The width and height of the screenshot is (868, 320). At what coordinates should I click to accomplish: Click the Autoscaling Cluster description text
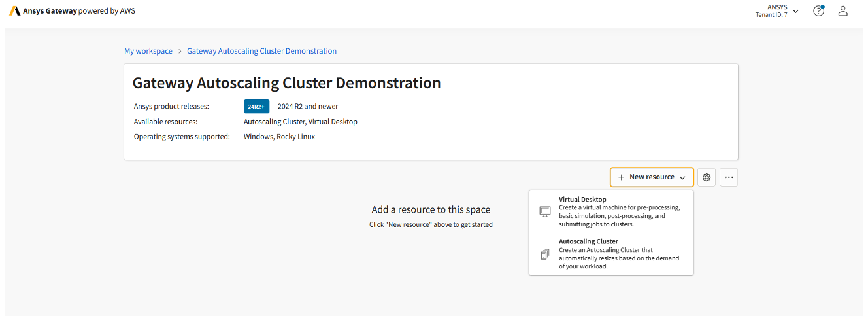(x=619, y=258)
